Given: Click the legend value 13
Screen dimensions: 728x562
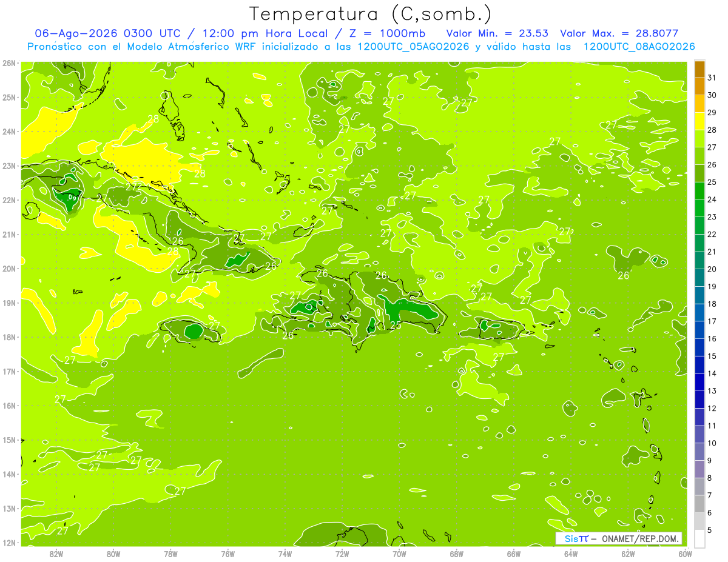Looking at the screenshot, I should pyautogui.click(x=712, y=391).
